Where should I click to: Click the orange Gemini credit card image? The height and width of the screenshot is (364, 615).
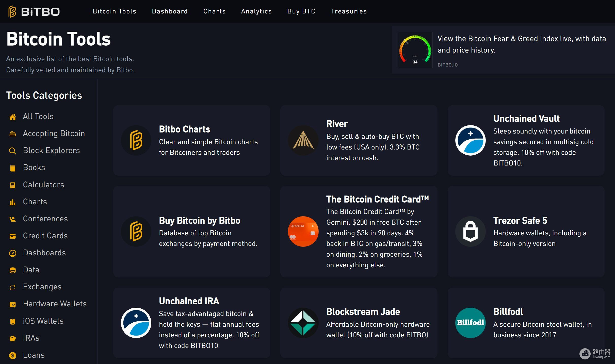click(x=303, y=231)
